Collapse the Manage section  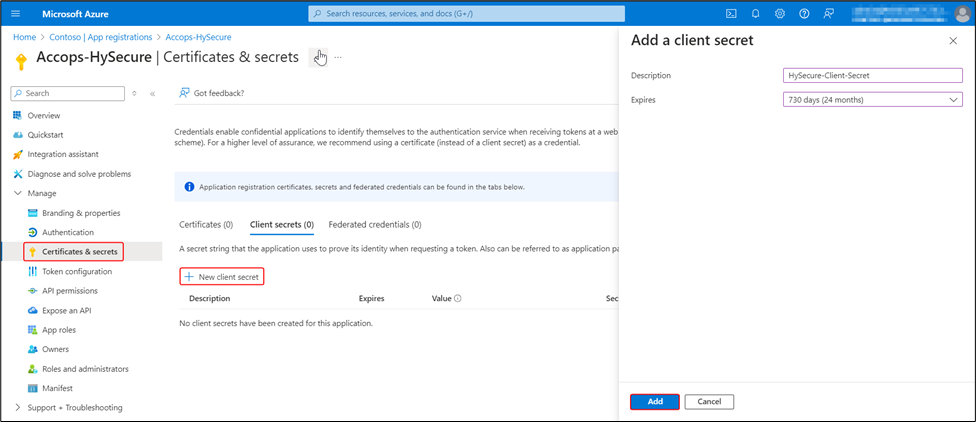coord(18,193)
